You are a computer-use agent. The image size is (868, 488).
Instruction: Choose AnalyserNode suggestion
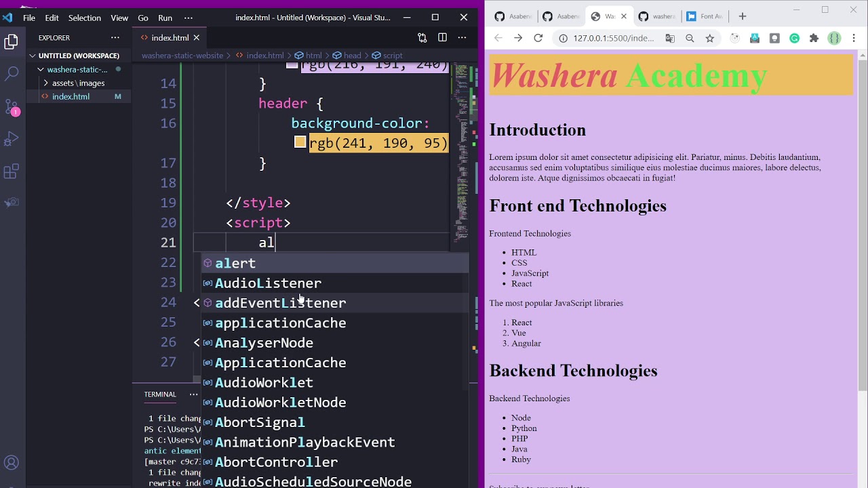[334, 343]
